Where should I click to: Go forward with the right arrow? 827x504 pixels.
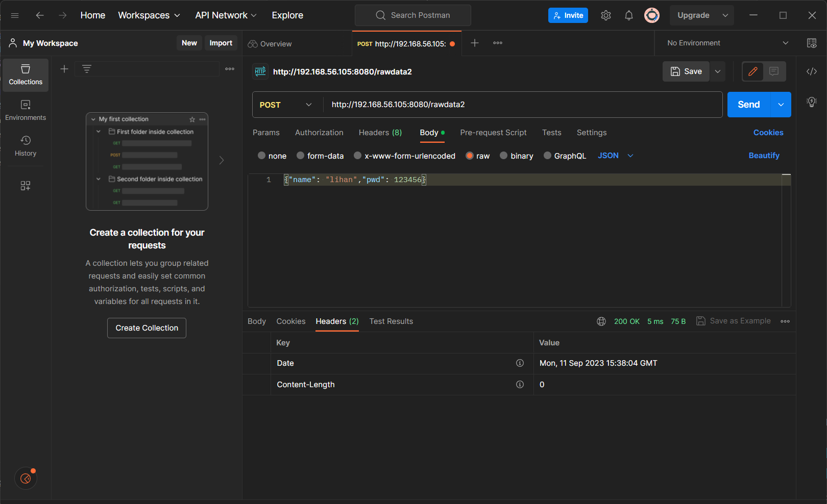coord(63,15)
